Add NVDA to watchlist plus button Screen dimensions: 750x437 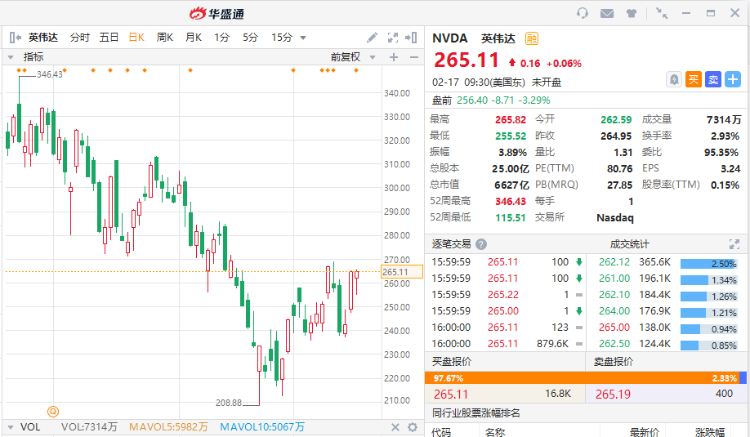coord(732,79)
